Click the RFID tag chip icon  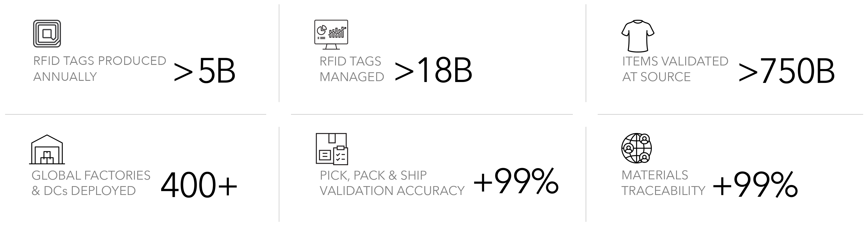[x=47, y=34]
